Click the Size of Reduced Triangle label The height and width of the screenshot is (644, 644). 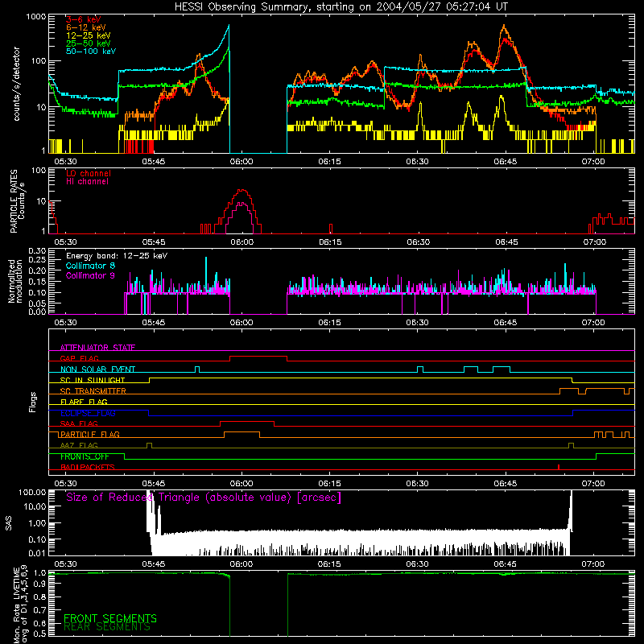[204, 497]
